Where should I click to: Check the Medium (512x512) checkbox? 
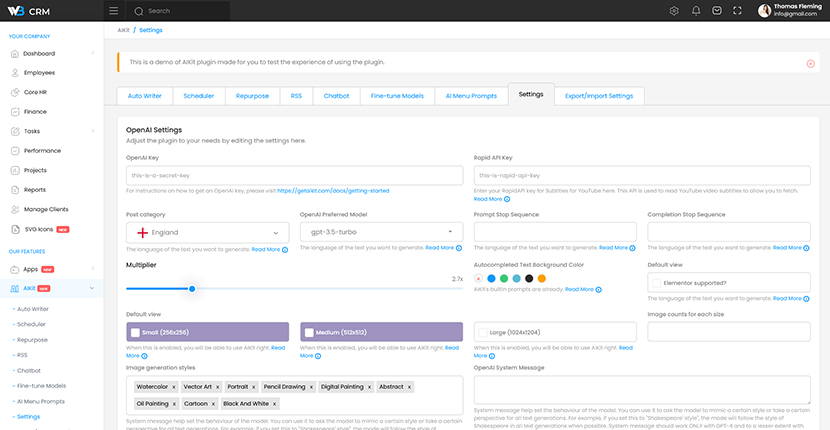pos(309,333)
